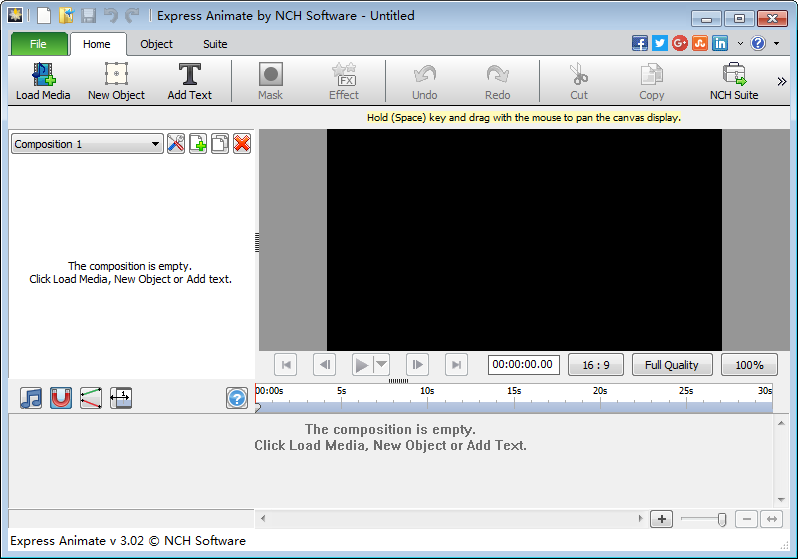Switch to the Home tab
Viewport: 798px width, 559px height.
click(97, 44)
